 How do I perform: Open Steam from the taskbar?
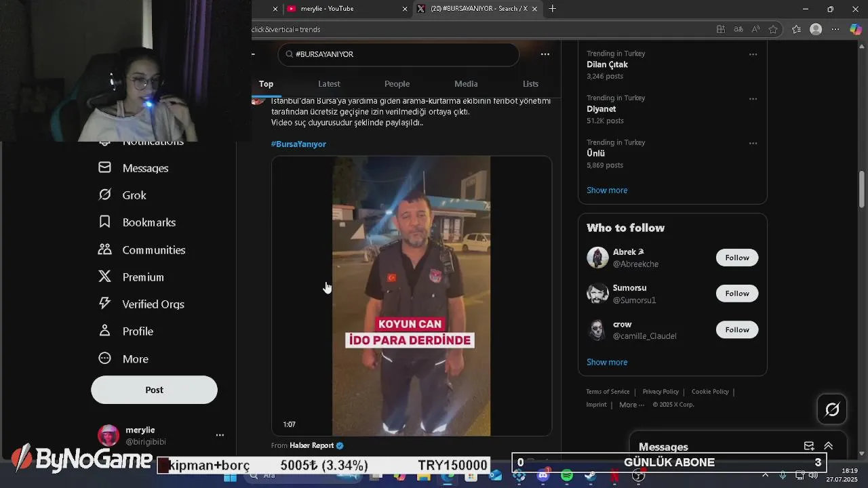(x=591, y=476)
